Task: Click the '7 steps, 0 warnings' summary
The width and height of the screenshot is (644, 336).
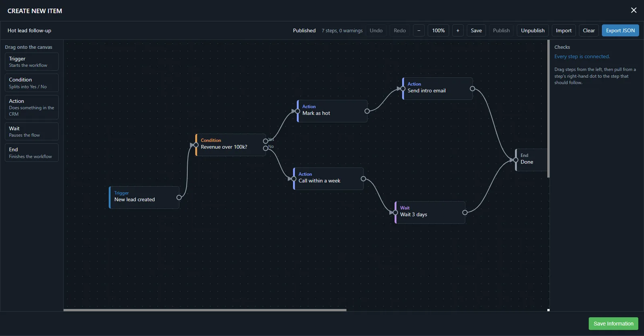Action: [x=342, y=31]
